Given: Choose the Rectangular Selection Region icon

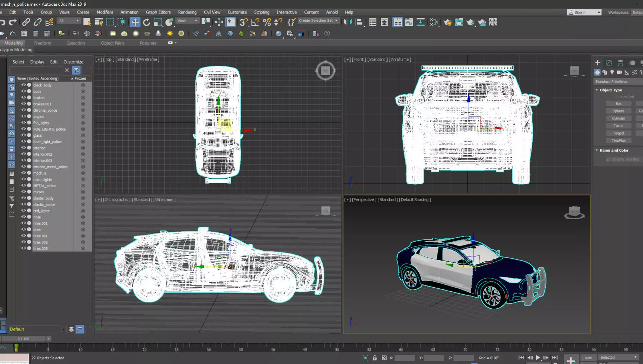Looking at the screenshot, I should (x=110, y=22).
